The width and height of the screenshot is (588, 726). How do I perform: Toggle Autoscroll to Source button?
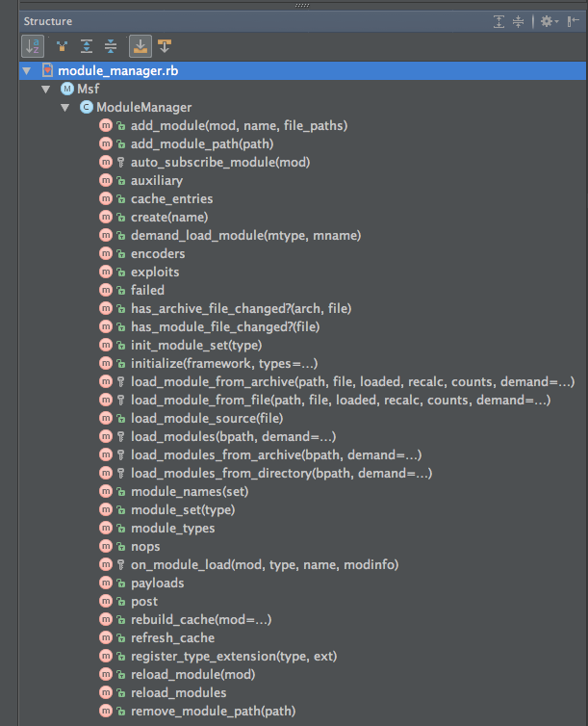(141, 46)
